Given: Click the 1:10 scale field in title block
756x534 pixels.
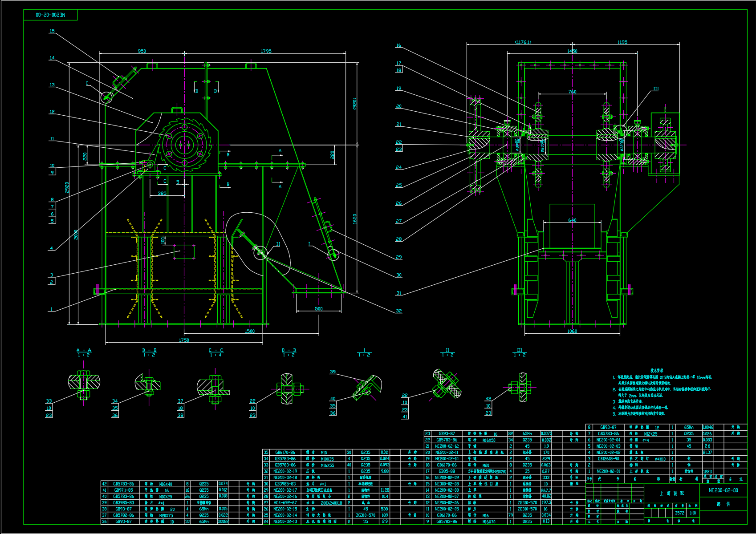Looking at the screenshot, I should 692,513.
